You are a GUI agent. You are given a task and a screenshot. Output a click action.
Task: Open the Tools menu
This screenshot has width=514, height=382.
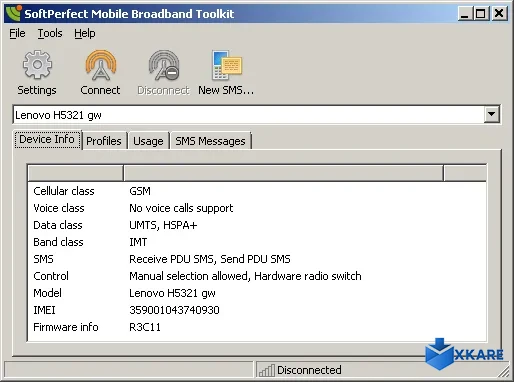coord(50,33)
